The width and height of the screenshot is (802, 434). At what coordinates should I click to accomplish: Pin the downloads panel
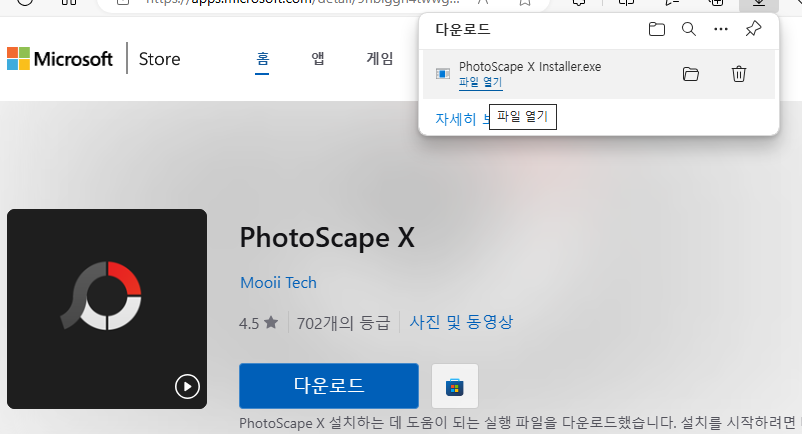coord(753,29)
